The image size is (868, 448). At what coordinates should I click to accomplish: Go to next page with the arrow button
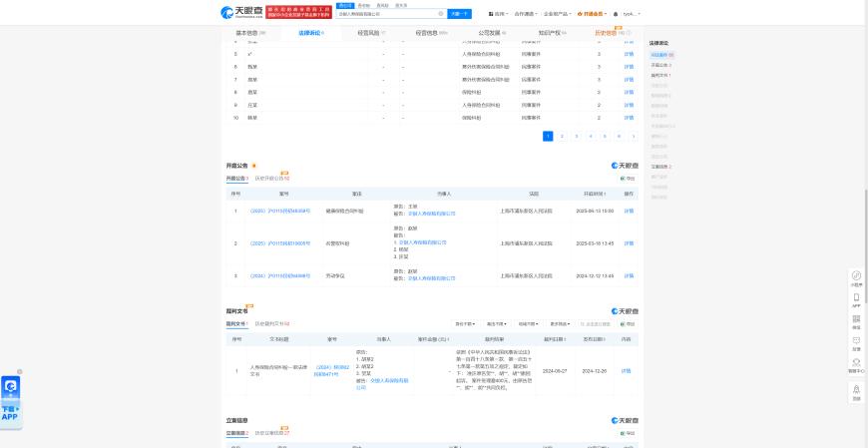point(634,137)
